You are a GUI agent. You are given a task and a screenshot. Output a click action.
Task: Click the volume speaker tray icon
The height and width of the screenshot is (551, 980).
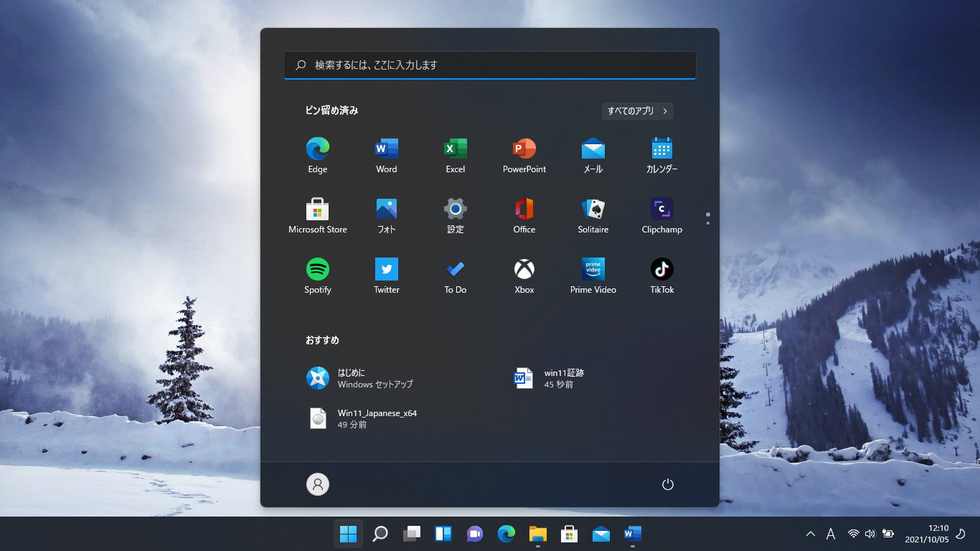pyautogui.click(x=870, y=534)
